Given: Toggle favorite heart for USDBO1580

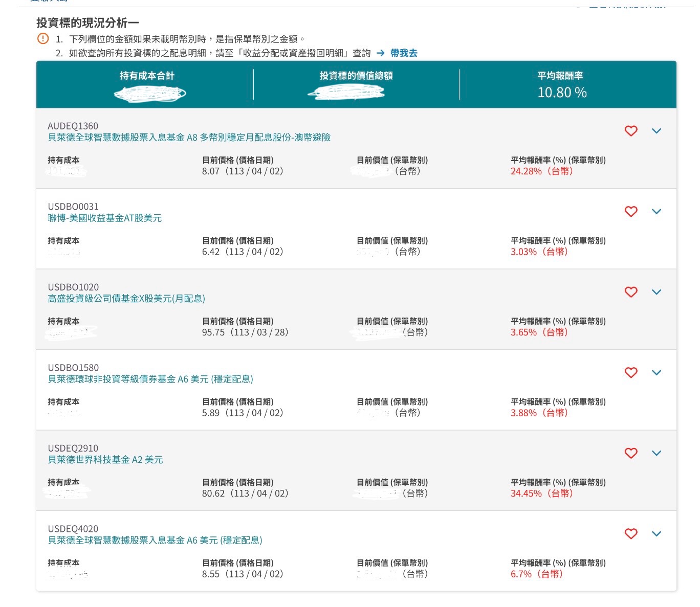Looking at the screenshot, I should 631,373.
